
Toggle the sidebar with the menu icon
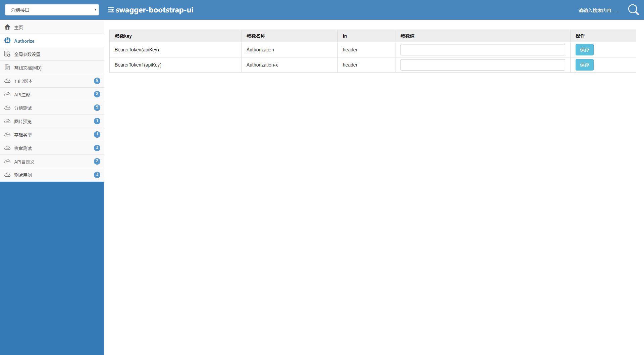[111, 10]
